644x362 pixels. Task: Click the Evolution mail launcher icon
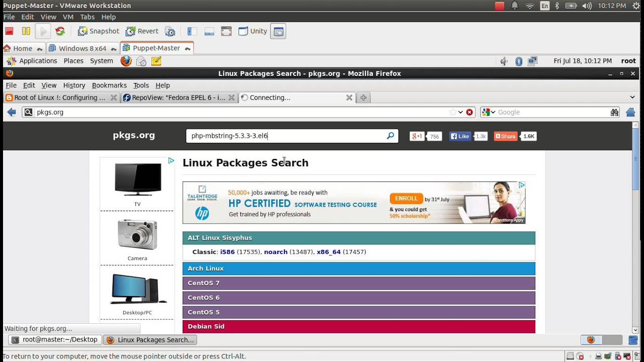[x=141, y=61]
